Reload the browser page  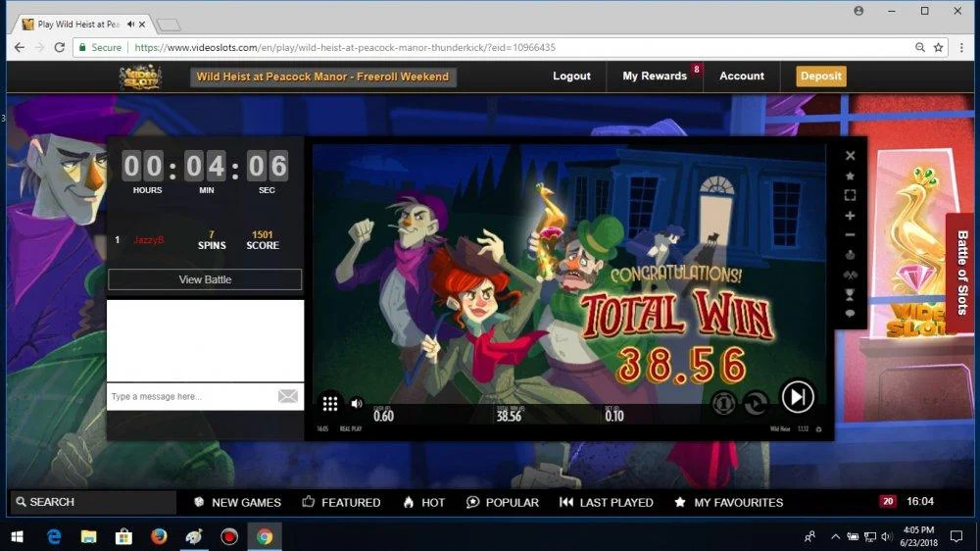(x=60, y=47)
